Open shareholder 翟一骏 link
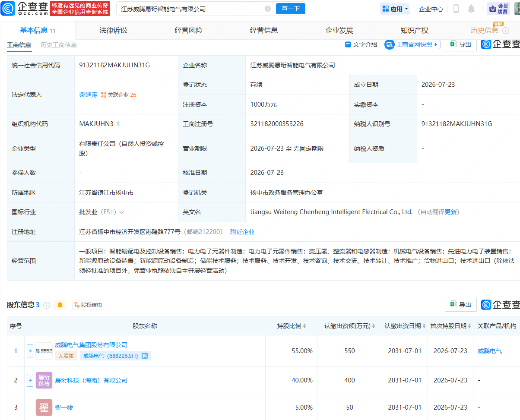The width and height of the screenshot is (520, 420). (x=64, y=407)
